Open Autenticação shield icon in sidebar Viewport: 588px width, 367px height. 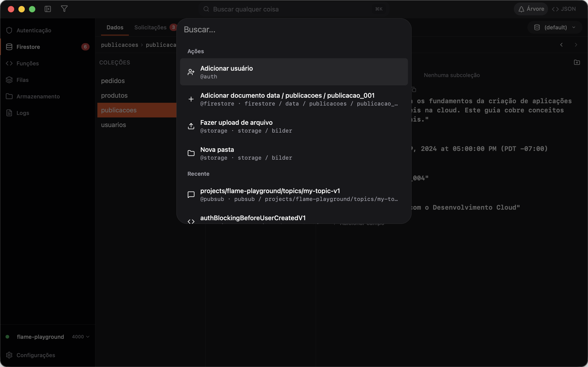(x=9, y=30)
